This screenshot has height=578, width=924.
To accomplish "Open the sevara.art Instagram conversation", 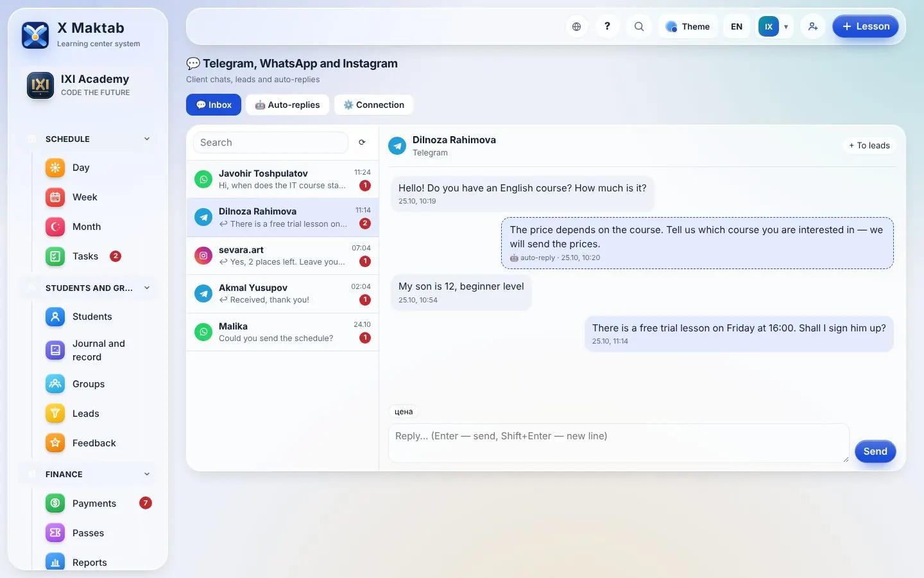I will point(282,256).
